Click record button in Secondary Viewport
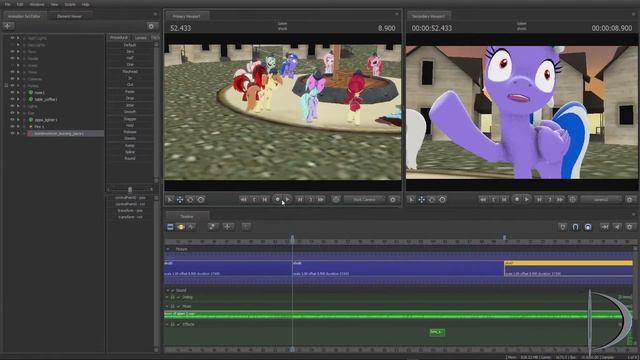640x360 pixels. [x=517, y=199]
